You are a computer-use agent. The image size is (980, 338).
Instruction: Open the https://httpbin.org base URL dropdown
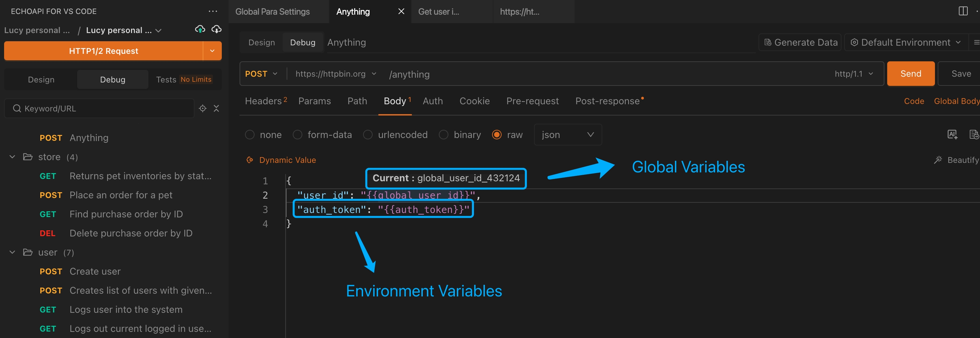(x=335, y=74)
